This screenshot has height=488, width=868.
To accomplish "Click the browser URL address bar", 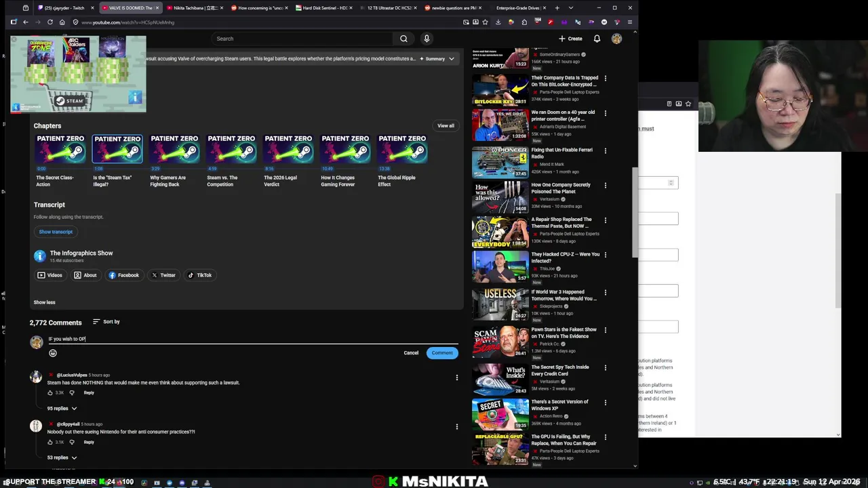I will pos(264,22).
